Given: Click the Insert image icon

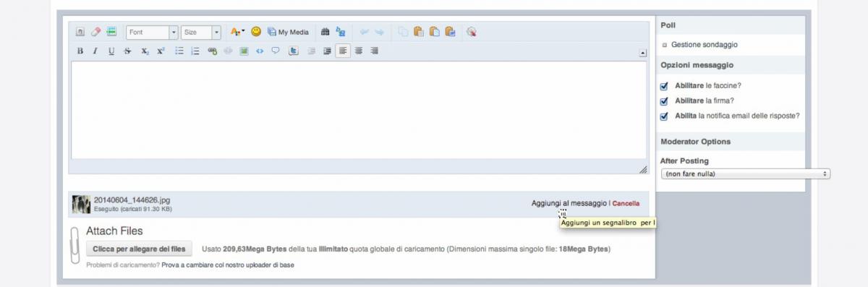Looking at the screenshot, I should (244, 51).
